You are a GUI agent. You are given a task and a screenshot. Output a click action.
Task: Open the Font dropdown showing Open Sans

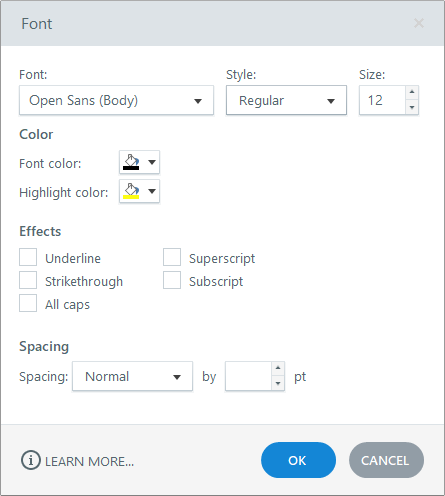coord(116,100)
